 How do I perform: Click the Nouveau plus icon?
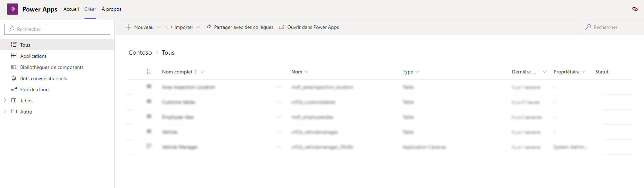point(129,27)
